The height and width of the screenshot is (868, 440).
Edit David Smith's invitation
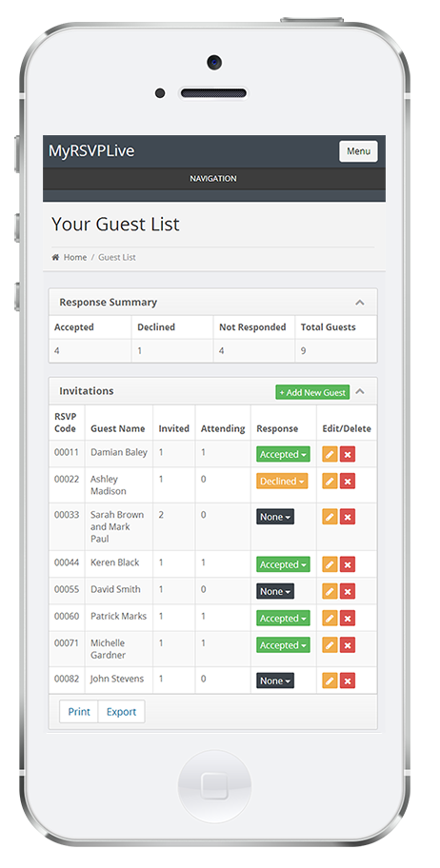coord(330,591)
